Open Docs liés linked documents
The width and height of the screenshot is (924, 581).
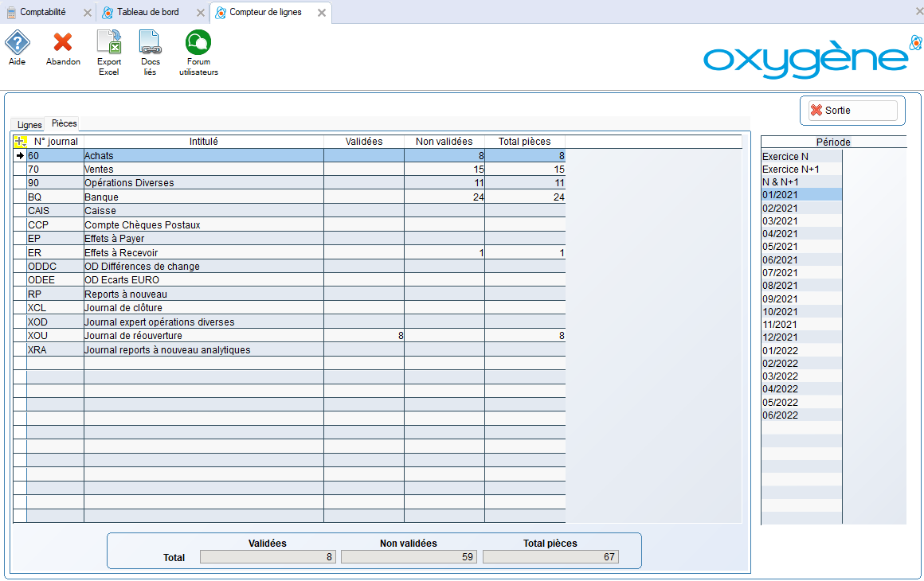150,43
